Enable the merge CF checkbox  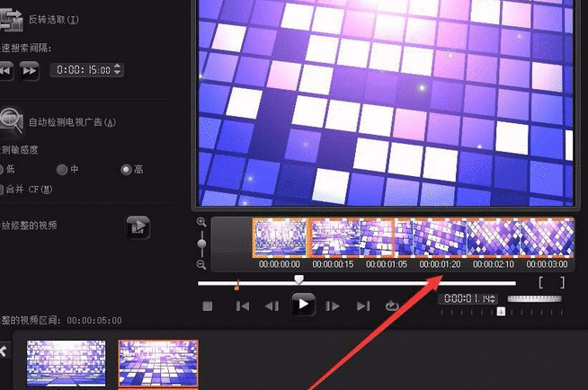tap(4, 189)
